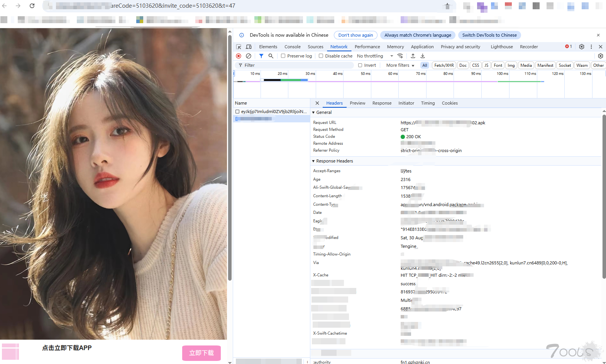The image size is (606, 364).
Task: Click the network Filter text field
Action: coord(295,65)
